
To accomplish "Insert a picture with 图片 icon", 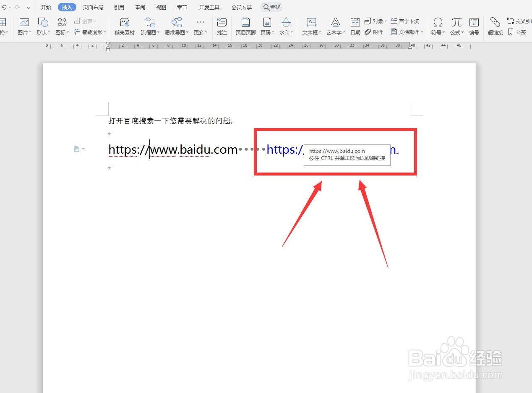I will click(24, 22).
